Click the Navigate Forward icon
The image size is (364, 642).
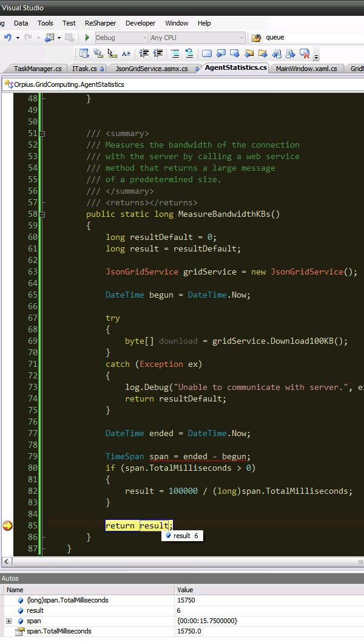click(x=70, y=38)
